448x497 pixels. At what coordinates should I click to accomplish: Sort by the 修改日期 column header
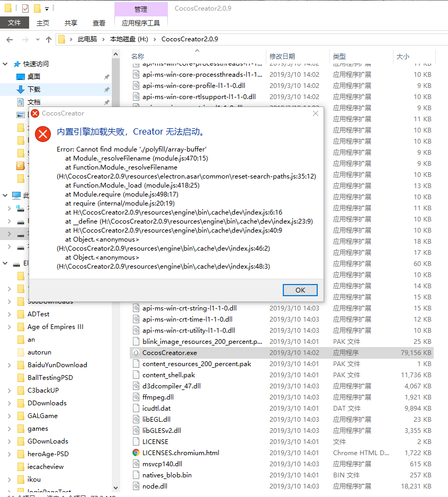(x=282, y=56)
